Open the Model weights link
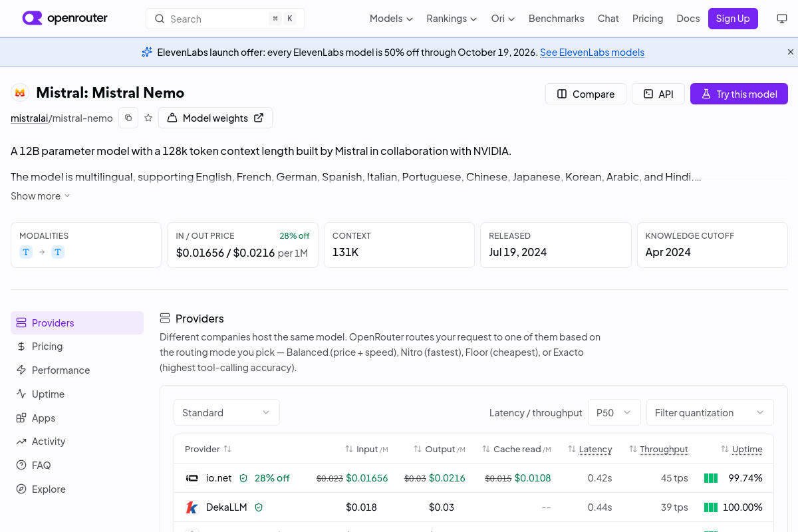Viewport: 798px width, 532px height. (x=215, y=118)
